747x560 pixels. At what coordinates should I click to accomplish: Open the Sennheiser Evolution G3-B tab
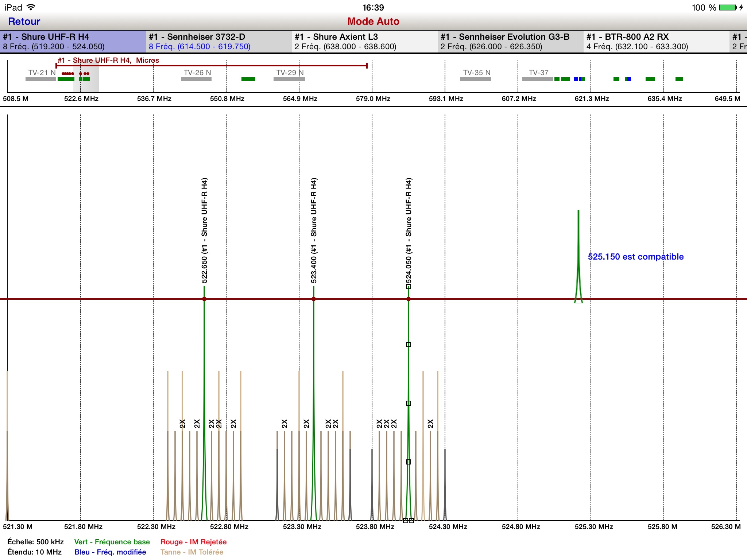[511, 42]
